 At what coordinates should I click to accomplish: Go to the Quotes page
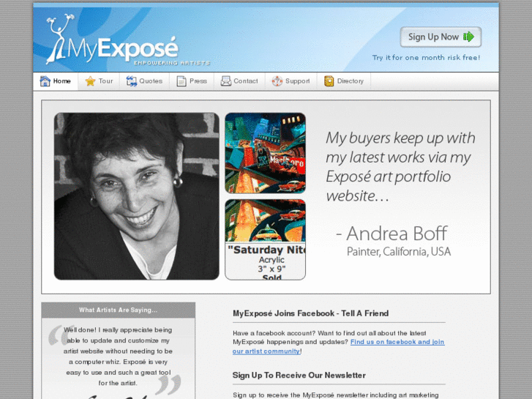[x=145, y=81]
